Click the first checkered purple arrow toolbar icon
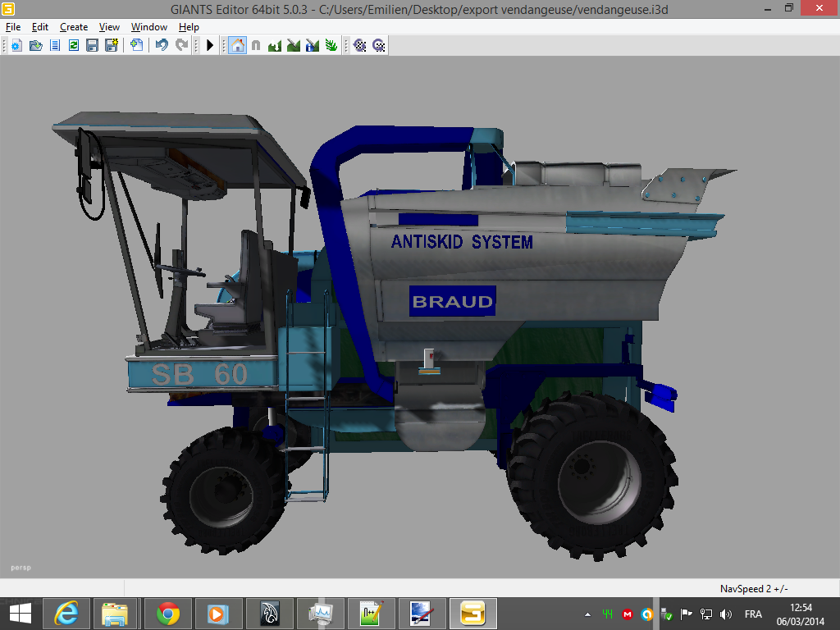Screen dimensions: 840x630 click(360, 46)
